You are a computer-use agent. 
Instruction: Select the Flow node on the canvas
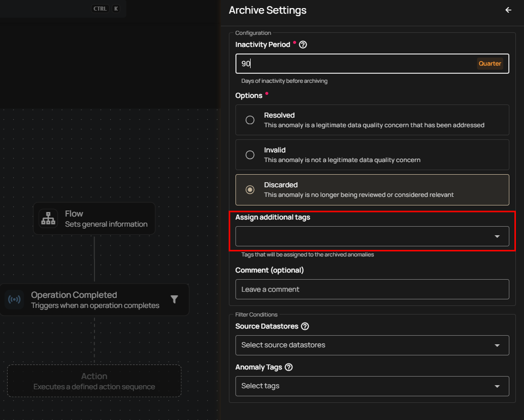coord(94,218)
